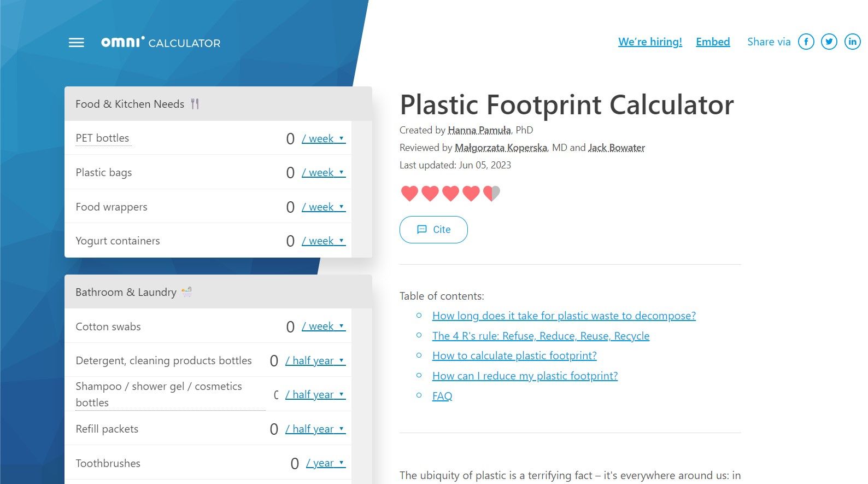Click the Bathroom & Laundry section header
The width and height of the screenshot is (868, 484).
[x=127, y=291]
